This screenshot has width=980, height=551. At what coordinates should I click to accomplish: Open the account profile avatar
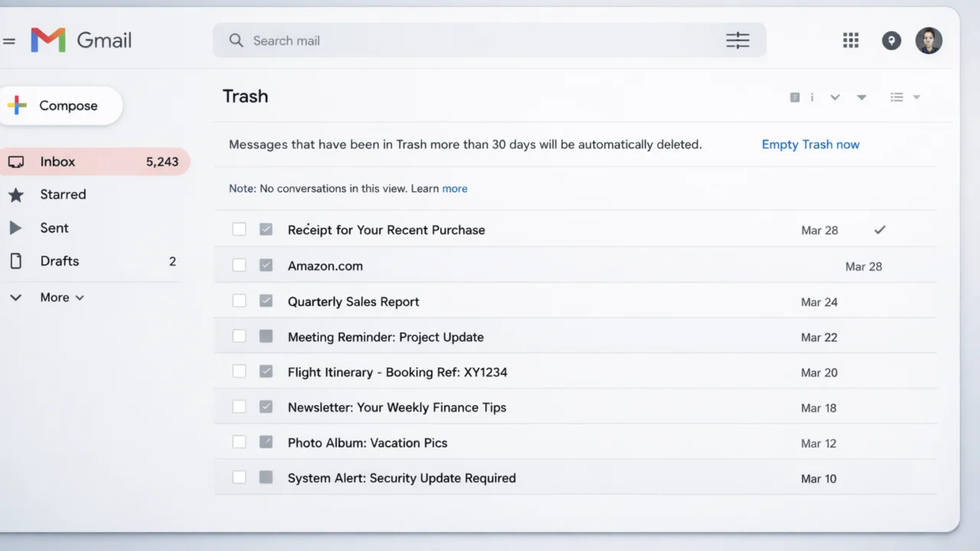point(928,41)
